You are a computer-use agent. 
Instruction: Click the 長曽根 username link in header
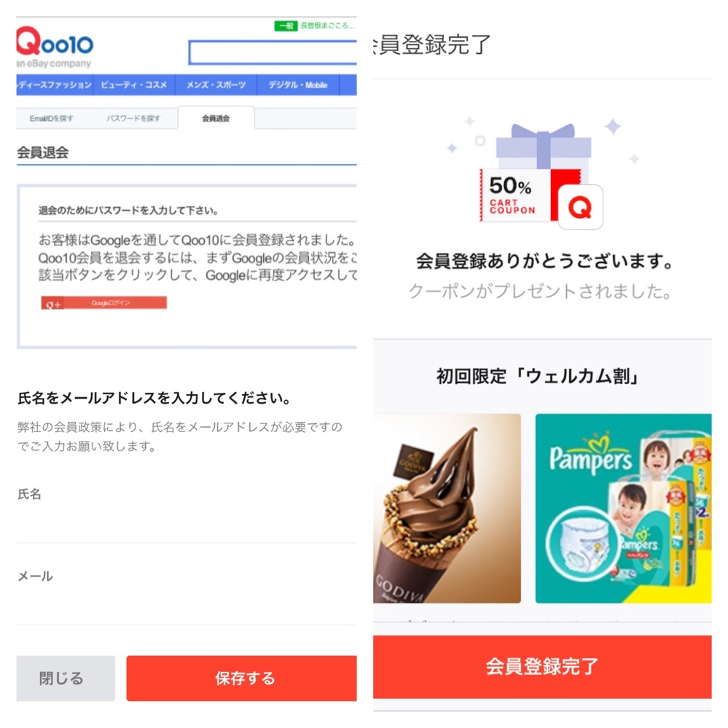click(x=328, y=26)
